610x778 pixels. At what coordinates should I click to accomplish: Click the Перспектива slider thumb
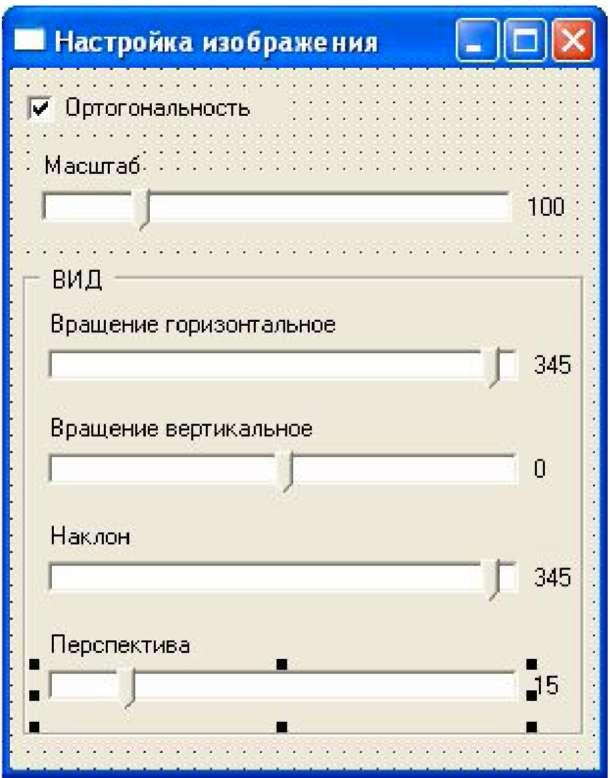(126, 688)
